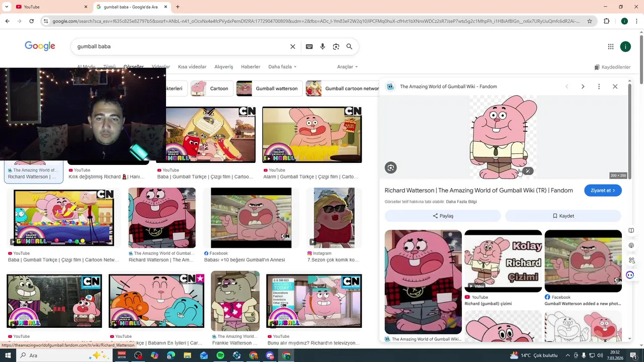Click the Ziyaret et button

603,191
